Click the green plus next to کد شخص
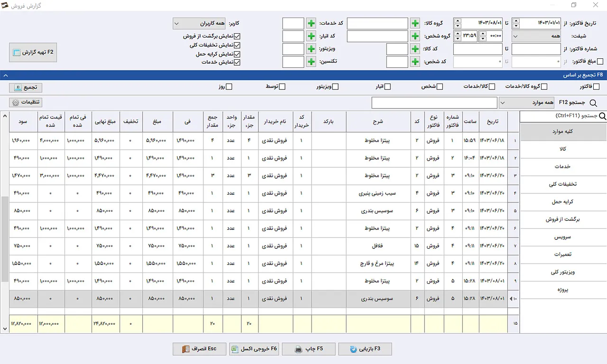The image size is (607, 364). [415, 62]
